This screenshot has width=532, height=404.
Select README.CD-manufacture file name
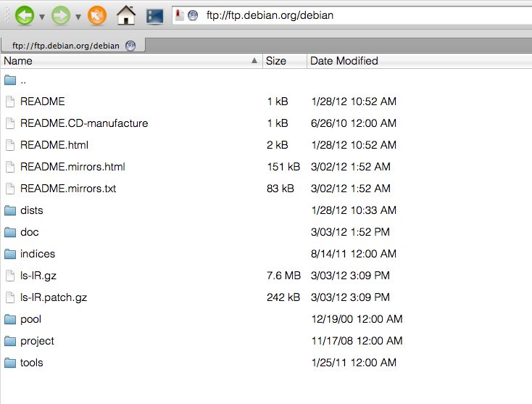(84, 123)
